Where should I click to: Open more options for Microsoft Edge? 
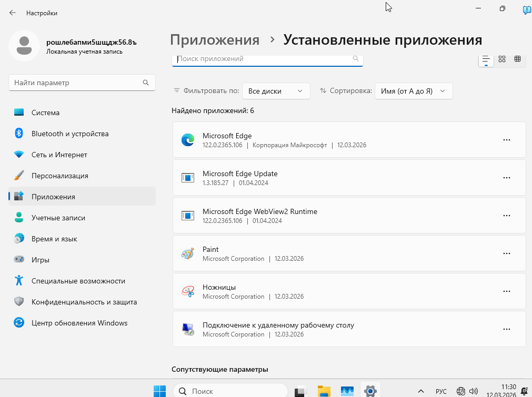click(x=507, y=140)
